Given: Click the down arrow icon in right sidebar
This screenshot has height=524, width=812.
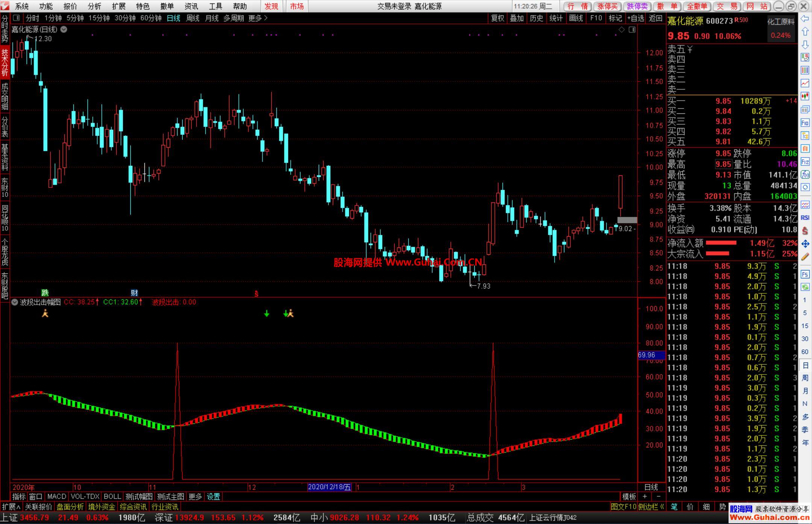Looking at the screenshot, I should (805, 44).
